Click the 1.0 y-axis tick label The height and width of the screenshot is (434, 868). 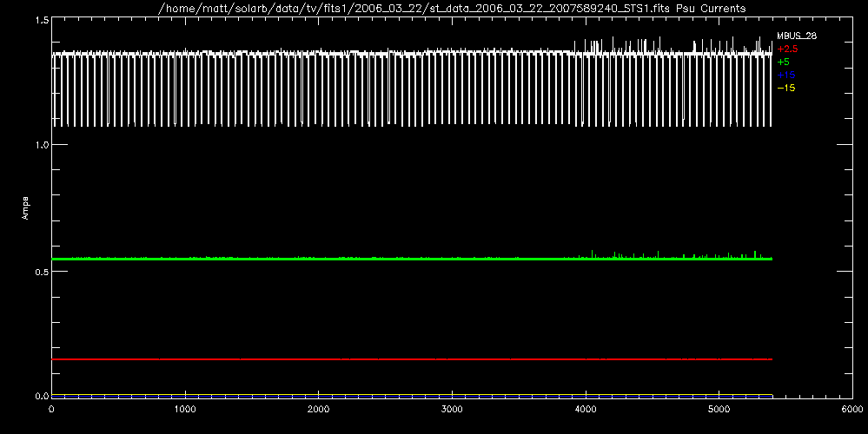tap(41, 145)
